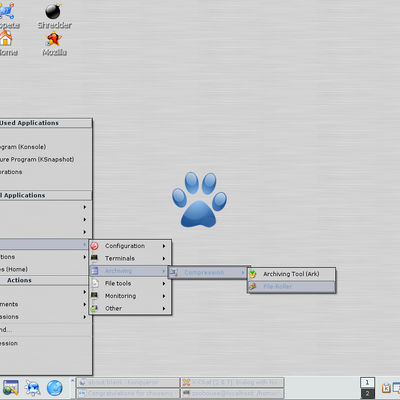
Task: Switch to virtual desktop 1
Action: coord(367,382)
